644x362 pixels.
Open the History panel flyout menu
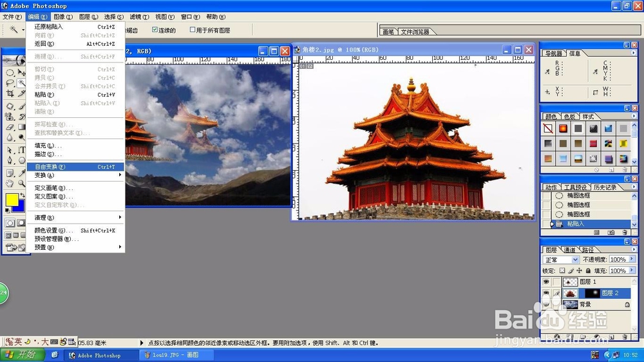[633, 187]
